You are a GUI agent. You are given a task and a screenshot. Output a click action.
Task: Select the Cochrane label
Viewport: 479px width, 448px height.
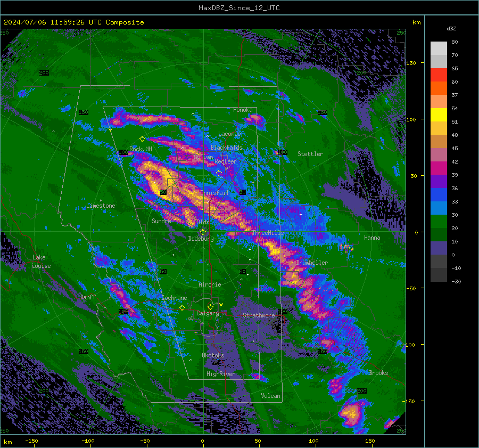pyautogui.click(x=174, y=298)
